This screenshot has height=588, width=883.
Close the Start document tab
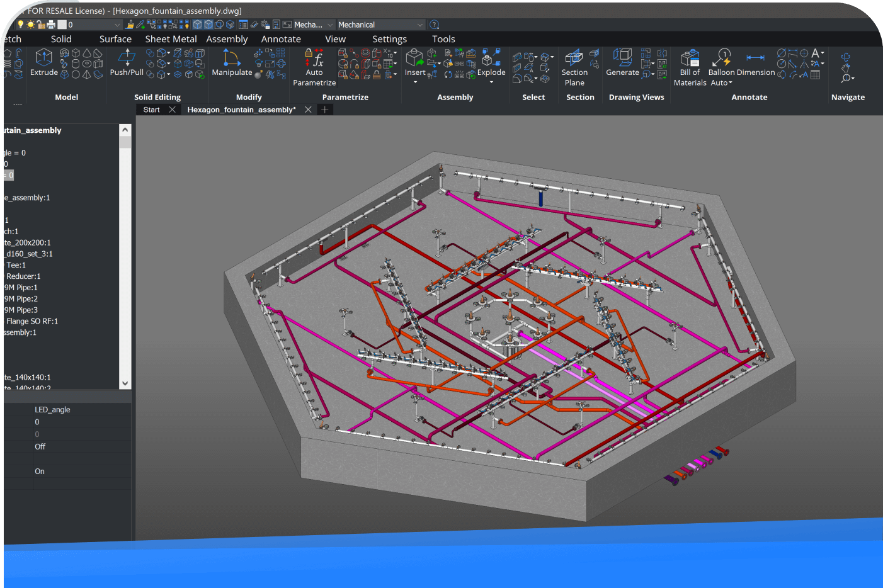pyautogui.click(x=172, y=110)
